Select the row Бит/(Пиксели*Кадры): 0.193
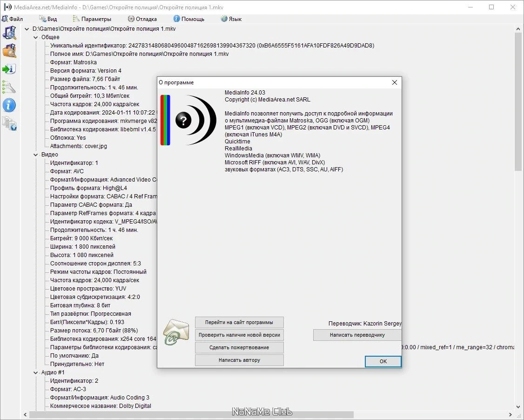 [x=87, y=322]
